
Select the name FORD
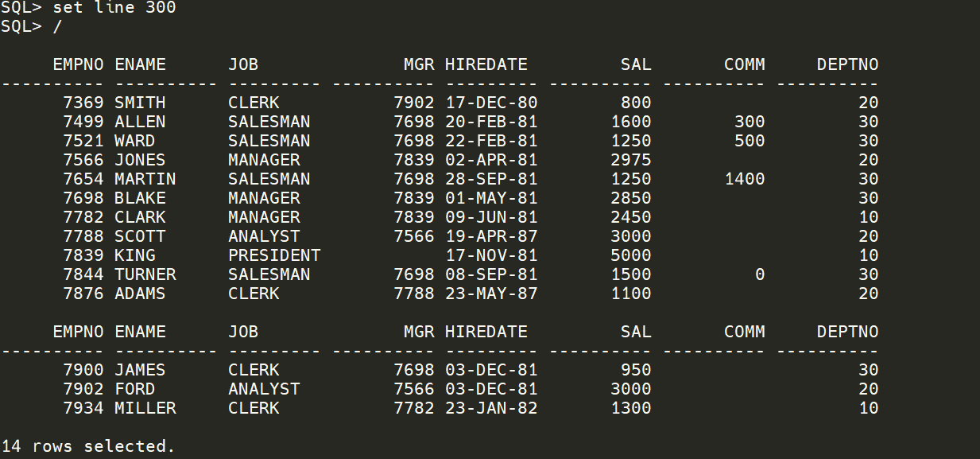(x=135, y=389)
